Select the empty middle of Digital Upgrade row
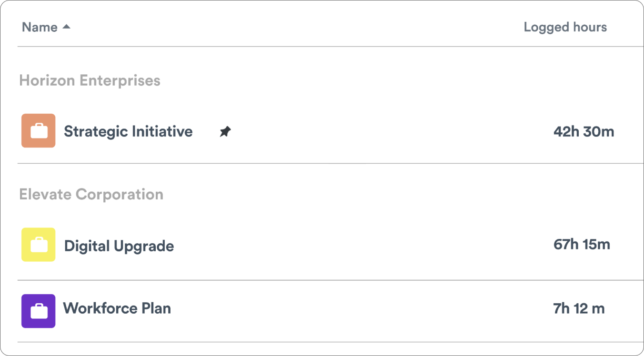This screenshot has height=356, width=644. [x=357, y=246]
